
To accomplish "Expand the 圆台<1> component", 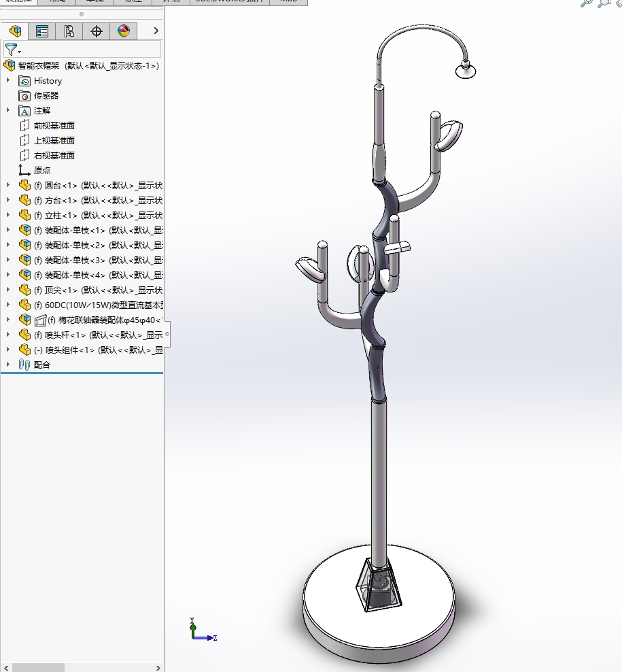I will pyautogui.click(x=7, y=185).
